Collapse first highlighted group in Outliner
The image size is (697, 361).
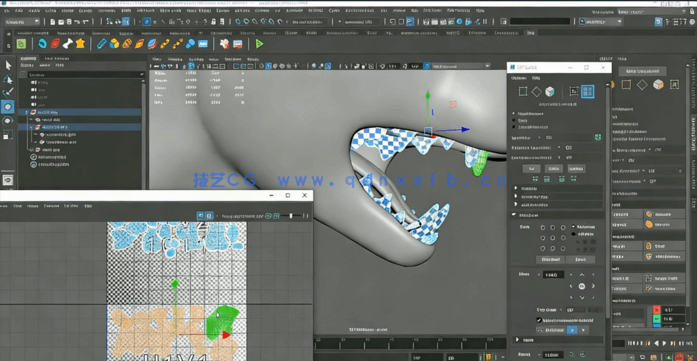(x=27, y=112)
